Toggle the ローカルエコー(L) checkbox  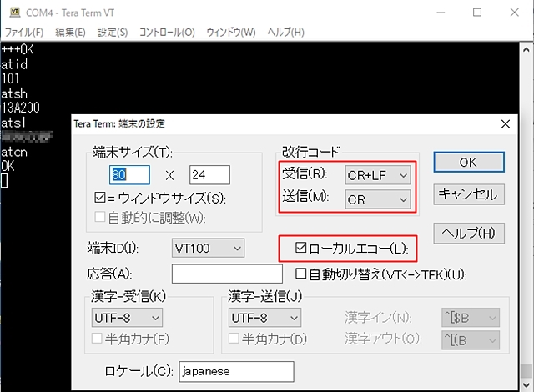click(x=302, y=249)
